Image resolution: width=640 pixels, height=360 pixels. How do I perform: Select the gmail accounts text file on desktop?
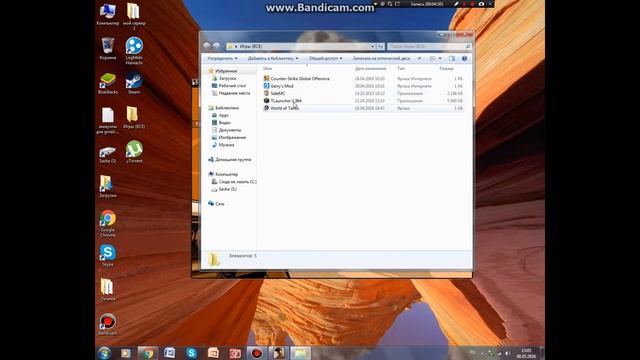click(108, 120)
